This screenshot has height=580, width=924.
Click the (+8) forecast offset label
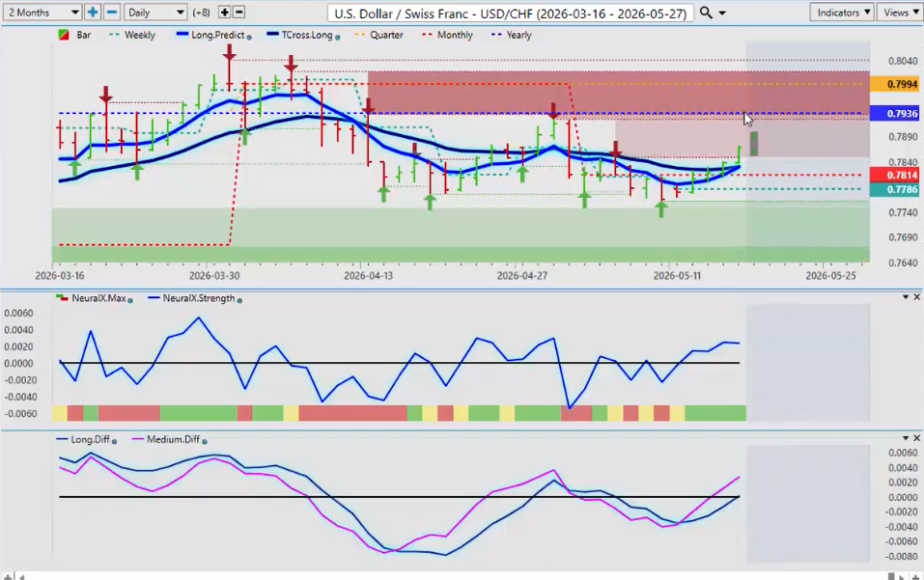[x=201, y=13]
